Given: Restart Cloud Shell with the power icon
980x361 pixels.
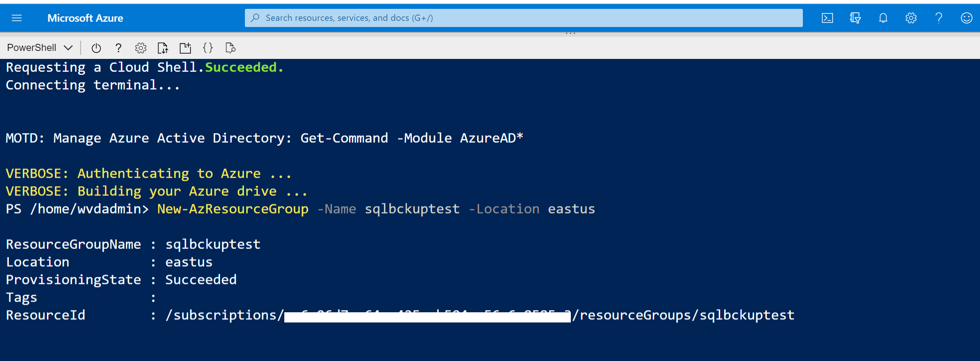Looking at the screenshot, I should [96, 48].
